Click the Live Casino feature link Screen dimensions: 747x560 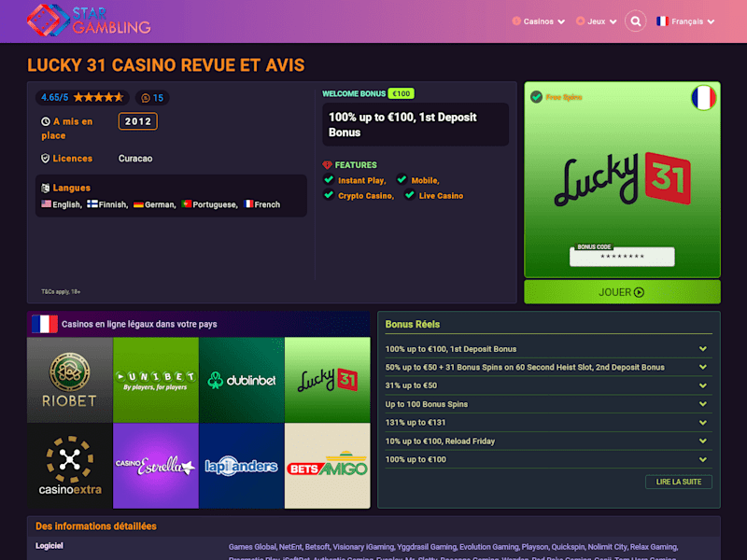point(441,196)
